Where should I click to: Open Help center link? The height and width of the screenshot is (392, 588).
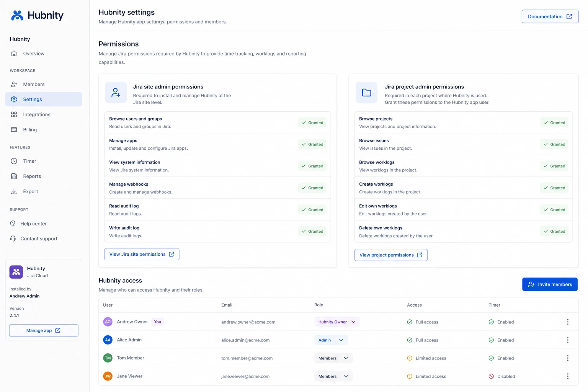click(33, 224)
